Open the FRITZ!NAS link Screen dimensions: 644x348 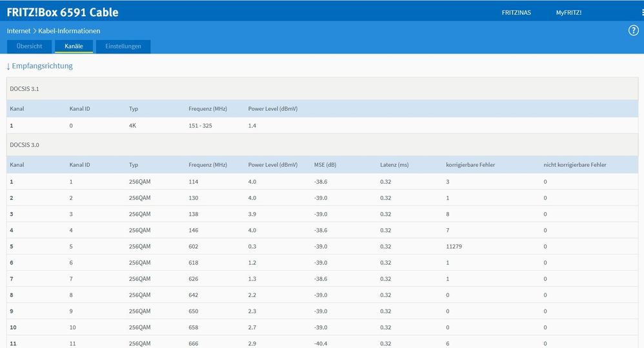516,12
